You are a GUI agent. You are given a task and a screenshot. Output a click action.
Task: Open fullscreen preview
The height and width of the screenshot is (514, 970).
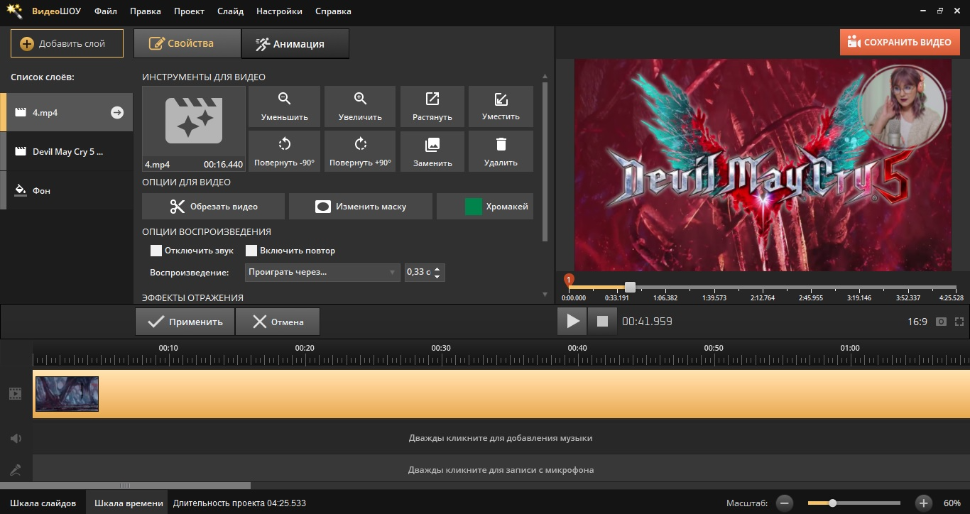(x=959, y=322)
